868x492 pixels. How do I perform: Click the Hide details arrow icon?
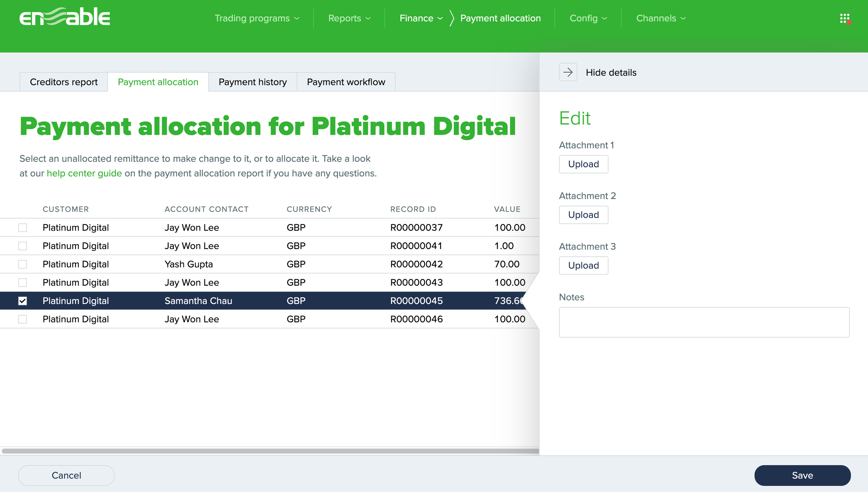[568, 72]
